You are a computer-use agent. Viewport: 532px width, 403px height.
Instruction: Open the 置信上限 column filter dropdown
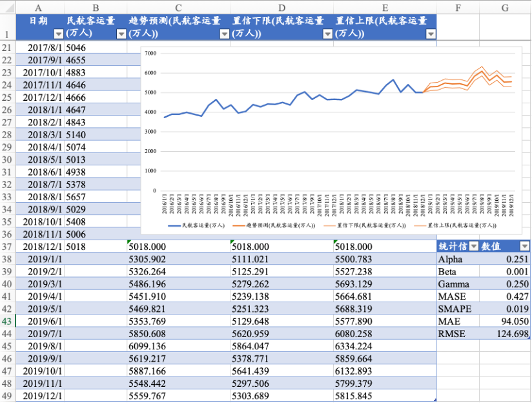pos(431,34)
